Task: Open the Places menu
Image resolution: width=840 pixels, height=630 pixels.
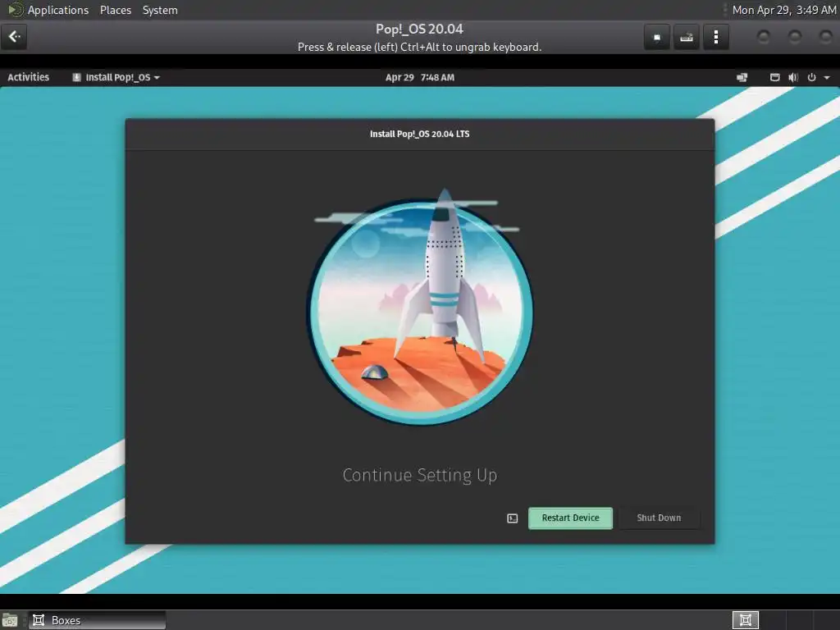Action: coord(116,10)
